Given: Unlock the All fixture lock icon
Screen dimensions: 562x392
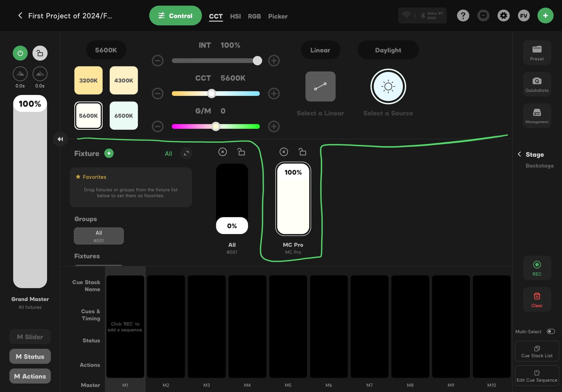Looking at the screenshot, I should (241, 152).
